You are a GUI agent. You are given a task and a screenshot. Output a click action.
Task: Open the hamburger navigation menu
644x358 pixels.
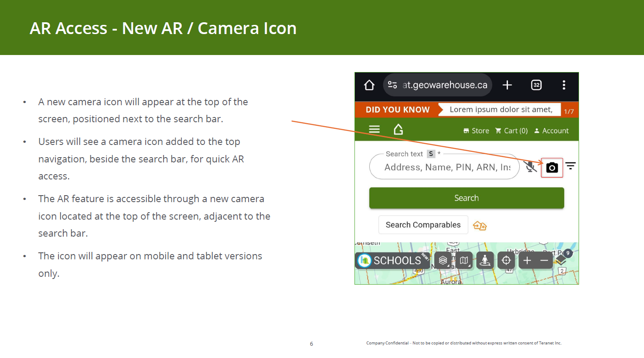point(374,130)
